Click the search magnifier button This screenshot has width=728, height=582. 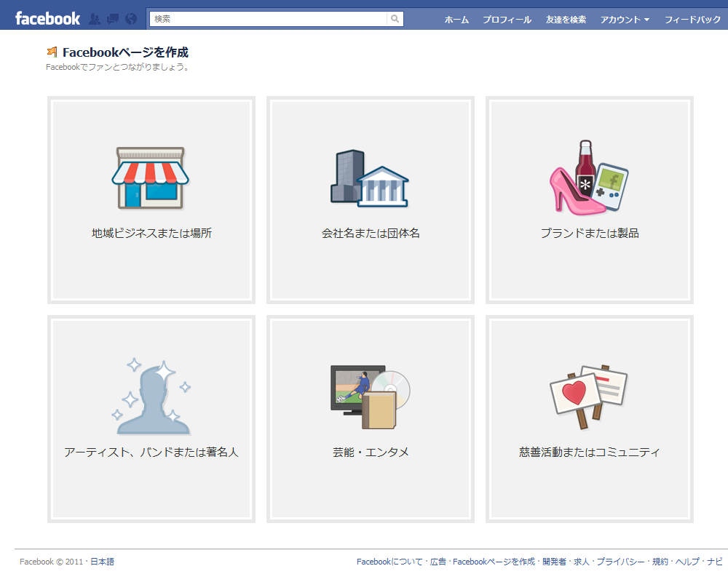[395, 19]
